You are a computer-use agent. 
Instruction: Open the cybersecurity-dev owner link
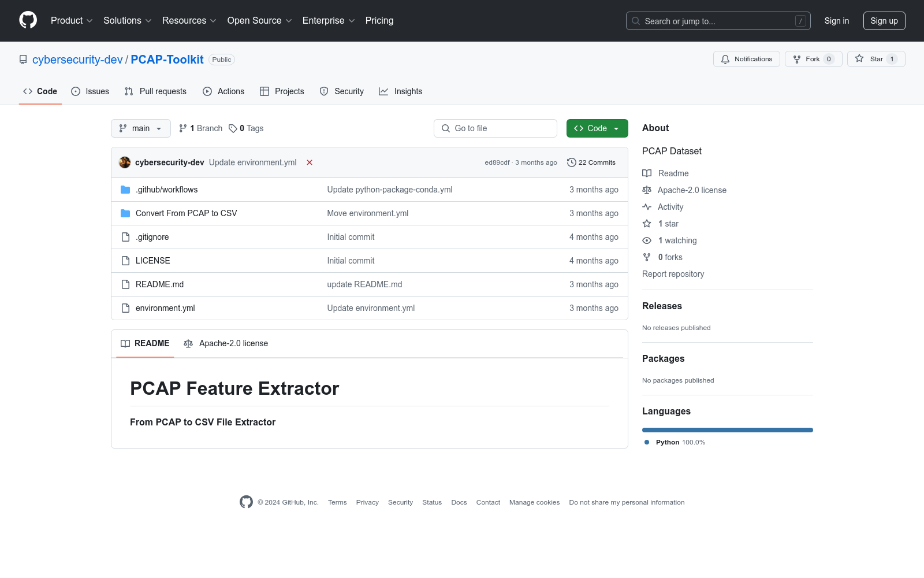point(77,60)
